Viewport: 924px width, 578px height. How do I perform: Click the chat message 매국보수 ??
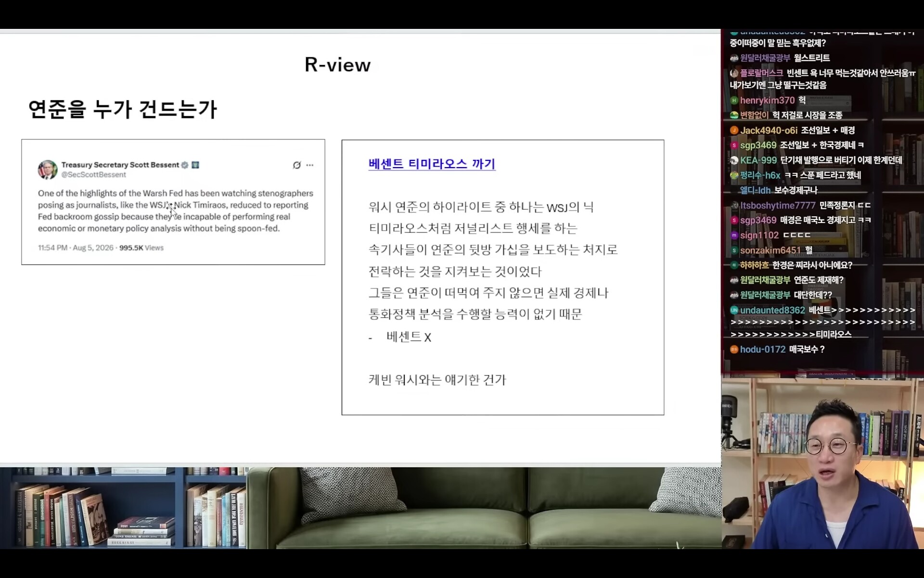click(x=807, y=350)
